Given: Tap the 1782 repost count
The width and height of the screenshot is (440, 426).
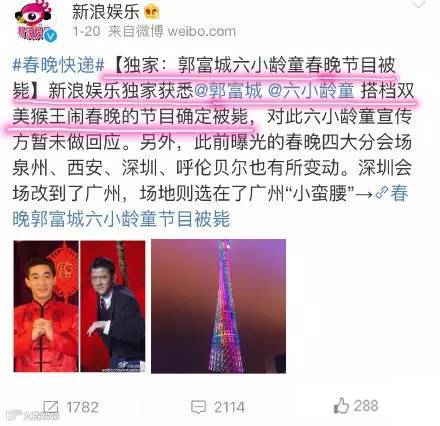Looking at the screenshot, I should coord(82,407).
